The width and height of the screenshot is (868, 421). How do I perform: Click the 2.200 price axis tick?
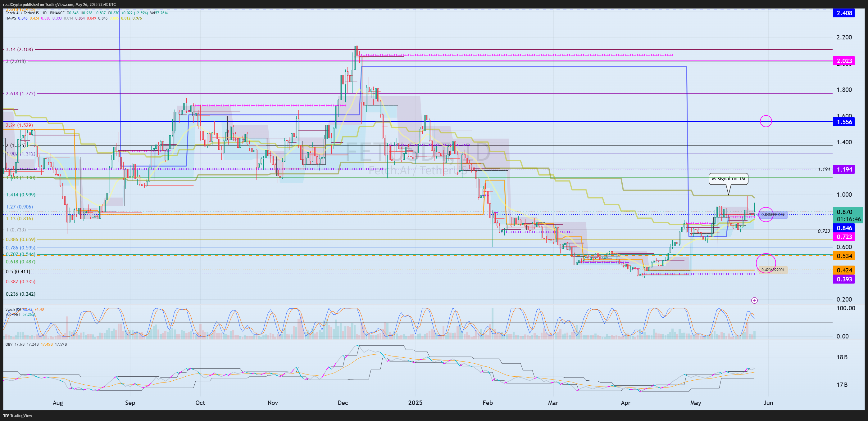coord(844,37)
